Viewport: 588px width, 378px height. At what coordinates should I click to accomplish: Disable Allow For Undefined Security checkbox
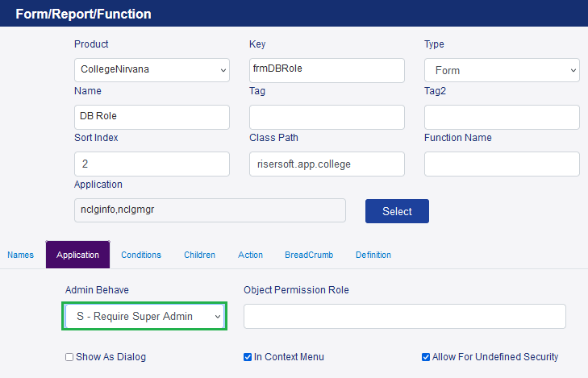[426, 357]
